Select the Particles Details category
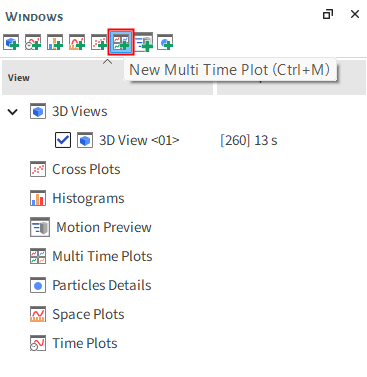The height and width of the screenshot is (377, 367). tap(102, 285)
